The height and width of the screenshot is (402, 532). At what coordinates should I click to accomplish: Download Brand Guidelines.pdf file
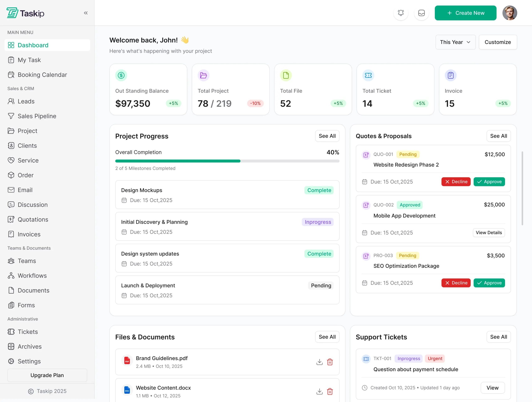click(x=319, y=362)
